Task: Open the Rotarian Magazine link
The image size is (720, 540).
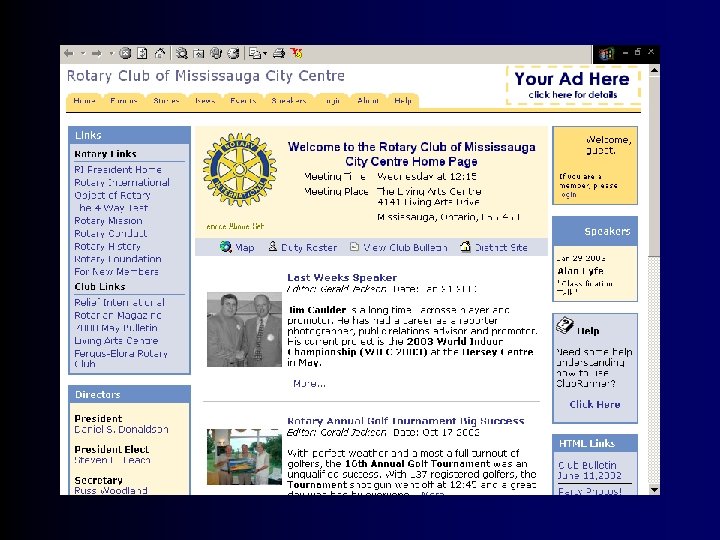Action: pyautogui.click(x=118, y=315)
